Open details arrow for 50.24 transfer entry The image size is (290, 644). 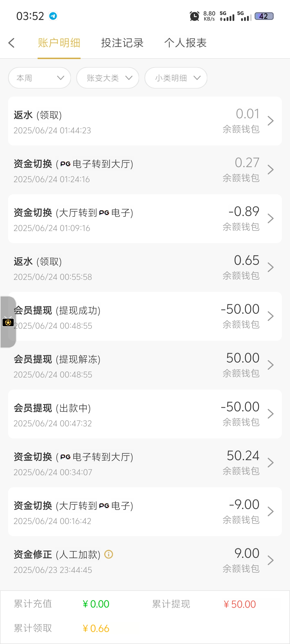[x=270, y=463]
